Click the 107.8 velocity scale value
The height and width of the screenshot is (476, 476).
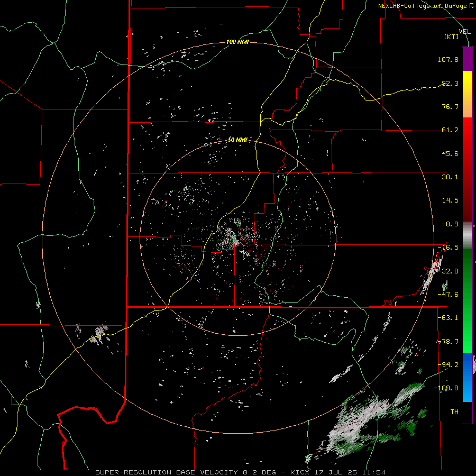pos(448,59)
